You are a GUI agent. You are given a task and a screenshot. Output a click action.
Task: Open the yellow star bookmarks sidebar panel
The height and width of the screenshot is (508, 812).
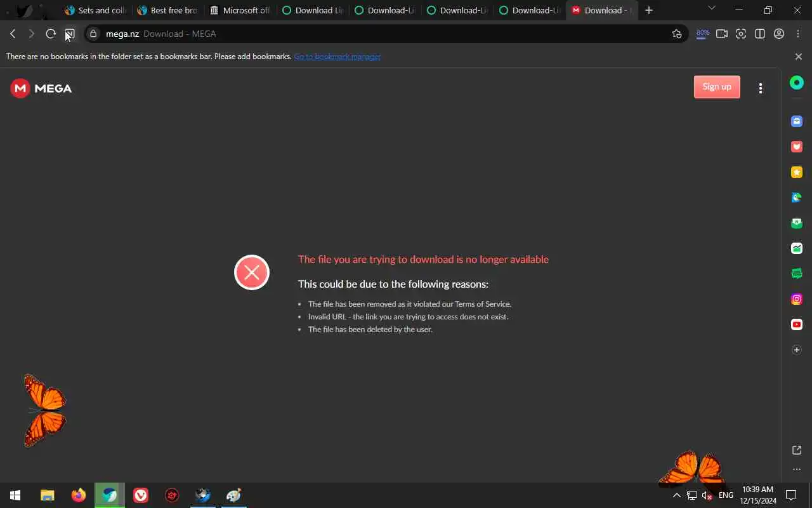click(797, 172)
